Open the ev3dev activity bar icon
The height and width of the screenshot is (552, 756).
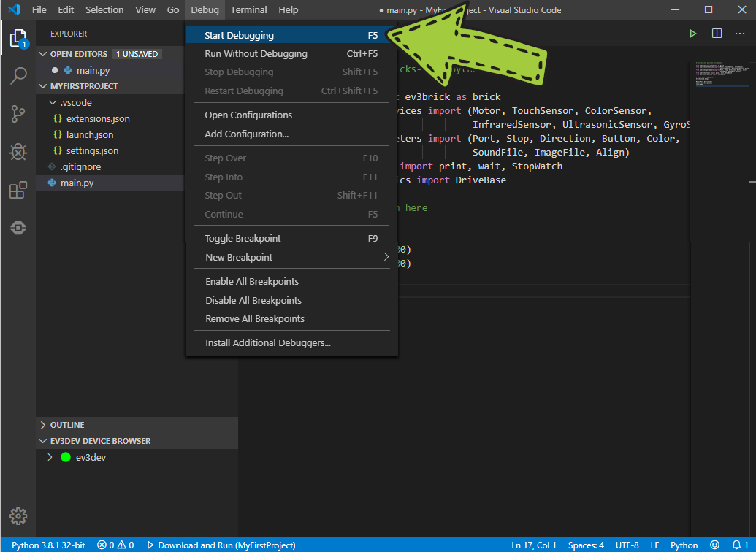(x=18, y=228)
